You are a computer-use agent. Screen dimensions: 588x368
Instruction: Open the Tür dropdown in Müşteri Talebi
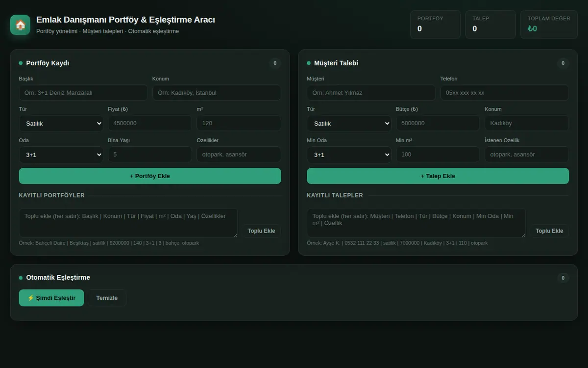pos(349,123)
